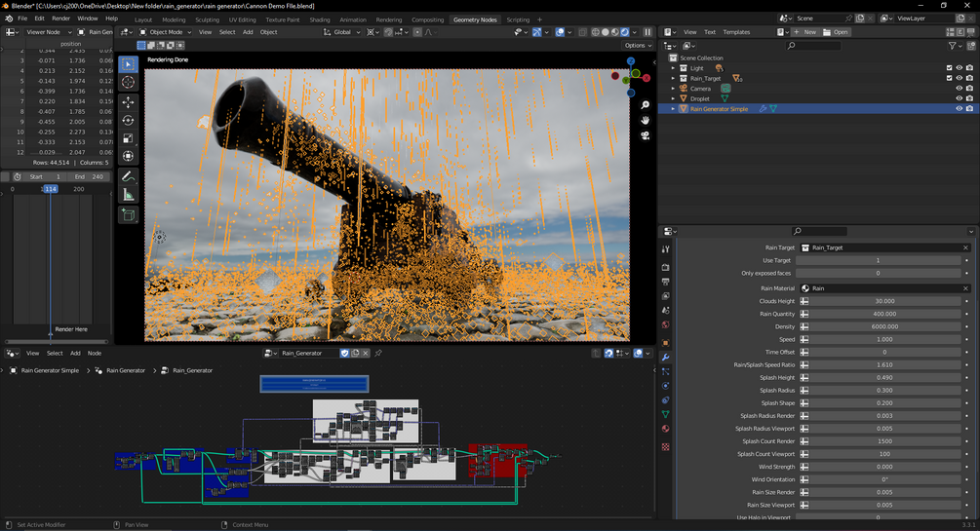Disable Camera in renders via camera icon
The width and height of the screenshot is (980, 531).
(x=969, y=89)
